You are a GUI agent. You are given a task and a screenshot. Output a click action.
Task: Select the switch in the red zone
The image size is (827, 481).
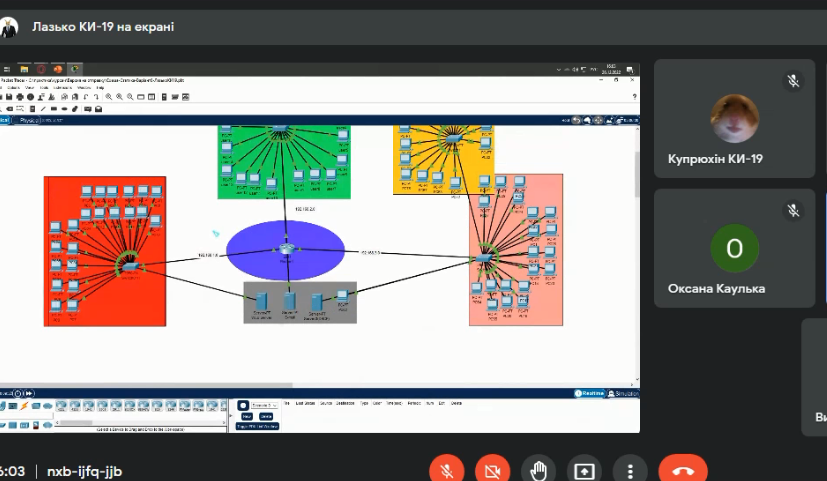click(129, 265)
